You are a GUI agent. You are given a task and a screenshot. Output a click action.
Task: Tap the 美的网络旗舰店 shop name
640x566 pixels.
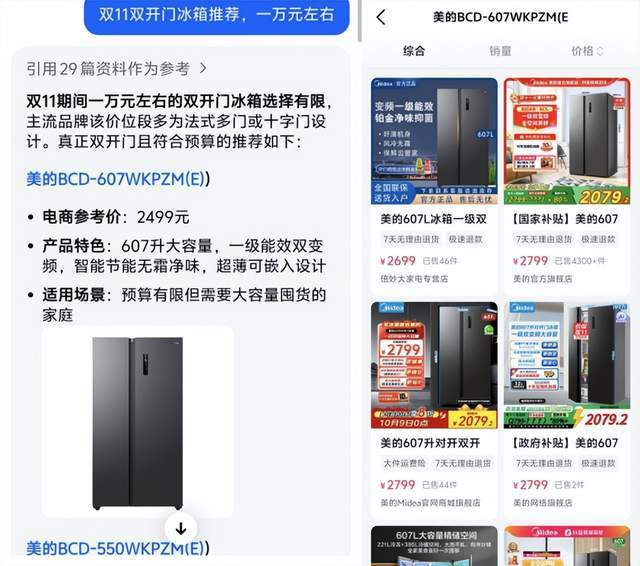pyautogui.click(x=542, y=503)
